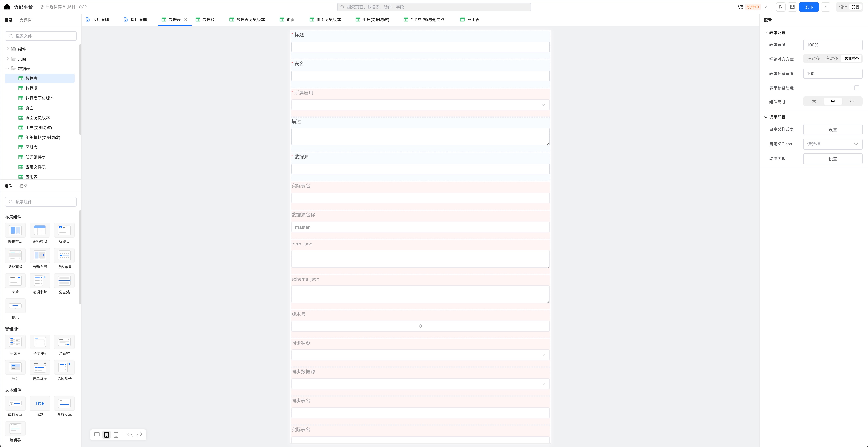The height and width of the screenshot is (447, 868).
Task: Select the 栅格布局 component
Action: click(x=15, y=233)
